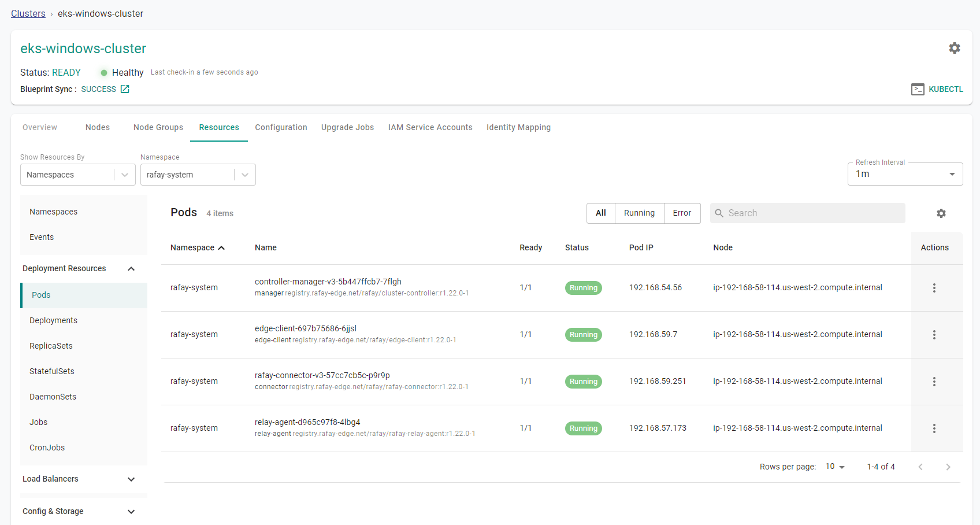
Task: Click Node column header
Action: (723, 247)
